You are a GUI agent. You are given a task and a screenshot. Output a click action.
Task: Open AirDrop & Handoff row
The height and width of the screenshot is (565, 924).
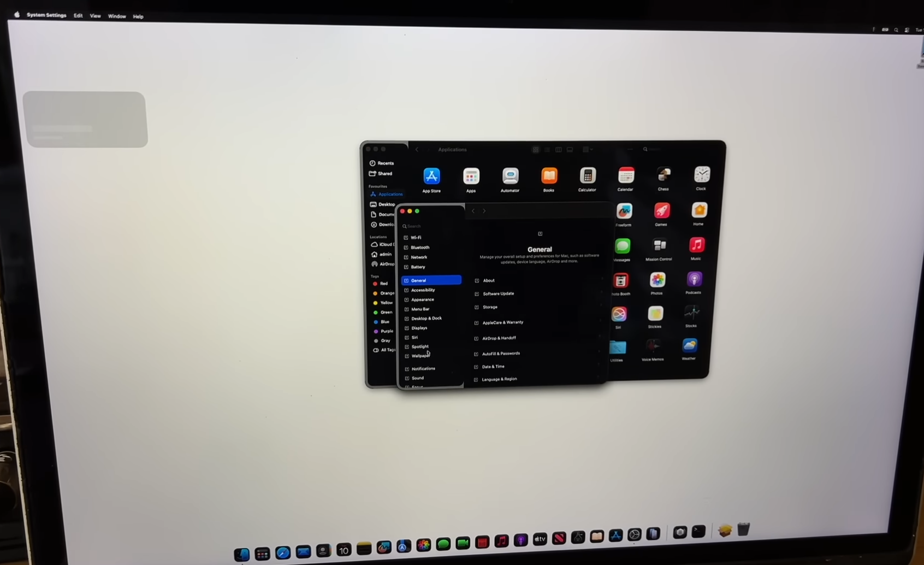(x=538, y=338)
